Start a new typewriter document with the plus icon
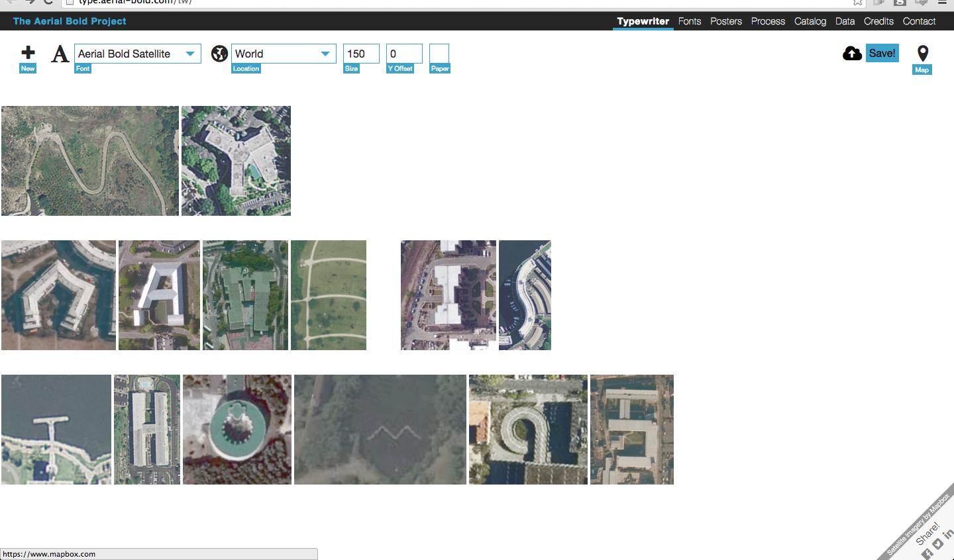954x560 pixels. click(x=28, y=52)
